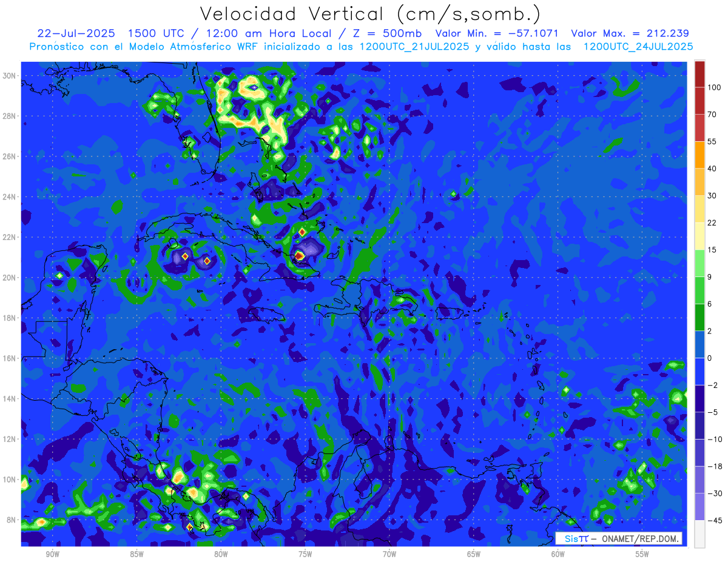Click the '16N' latitude label
Viewport: 728px width, 562px height.
[10, 358]
